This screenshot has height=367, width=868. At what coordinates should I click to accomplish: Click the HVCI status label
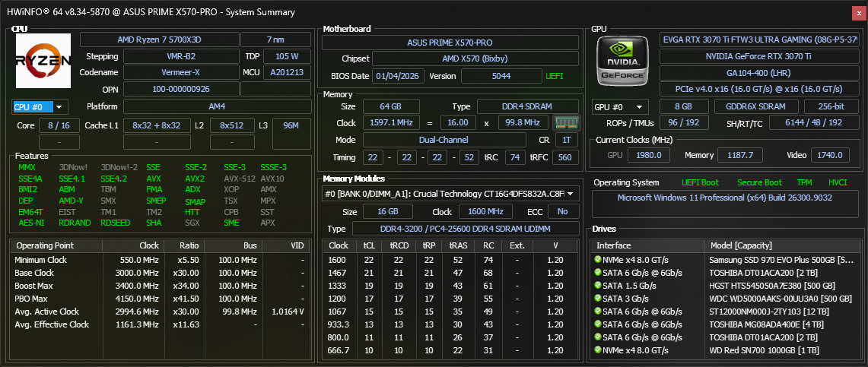pyautogui.click(x=838, y=182)
